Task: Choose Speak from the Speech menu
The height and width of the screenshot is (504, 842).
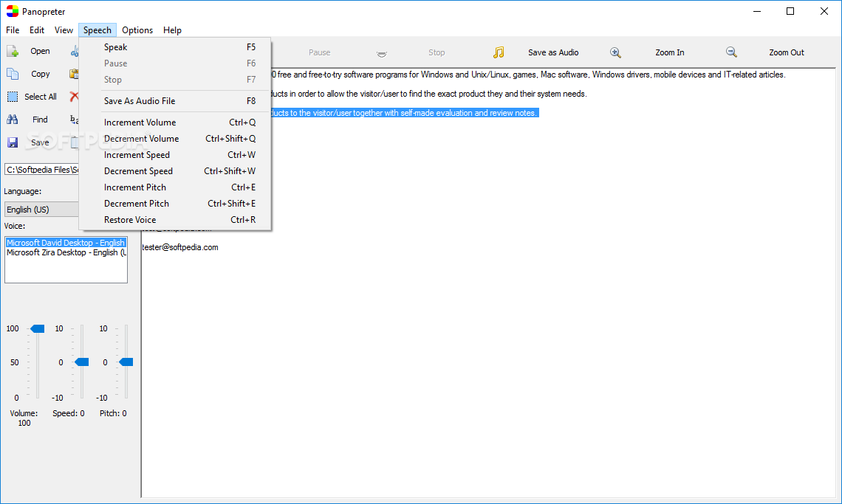Action: pyautogui.click(x=175, y=47)
